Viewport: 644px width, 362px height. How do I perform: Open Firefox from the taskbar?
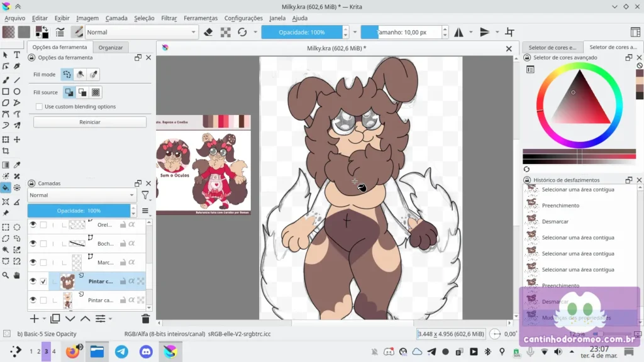(73, 351)
